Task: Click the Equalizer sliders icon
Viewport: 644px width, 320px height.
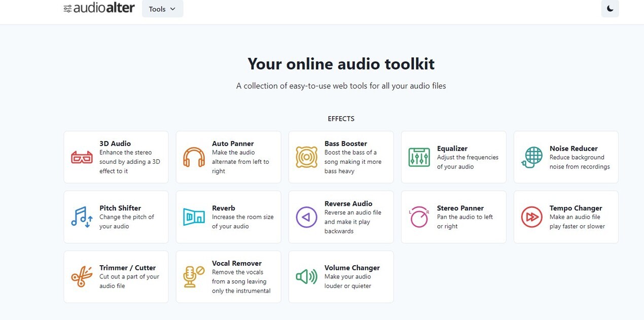Action: tap(419, 157)
